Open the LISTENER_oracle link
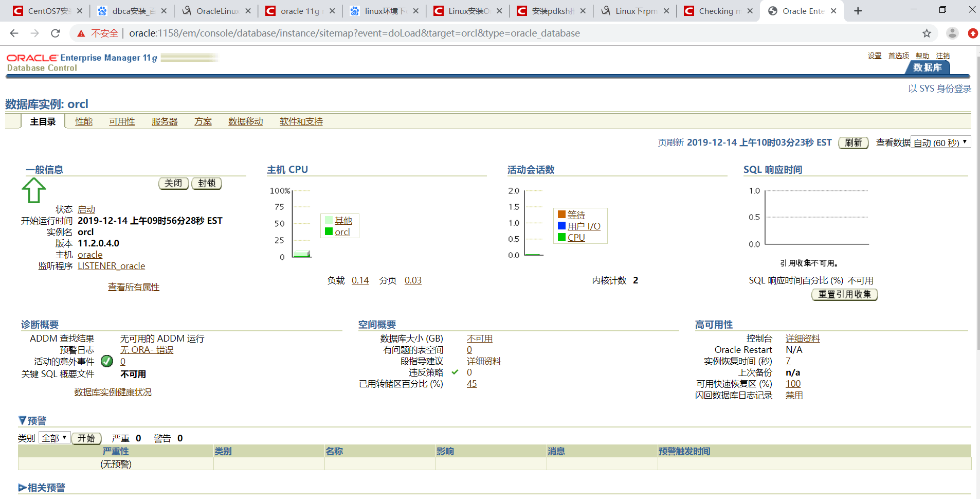980x499 pixels. pyautogui.click(x=111, y=266)
